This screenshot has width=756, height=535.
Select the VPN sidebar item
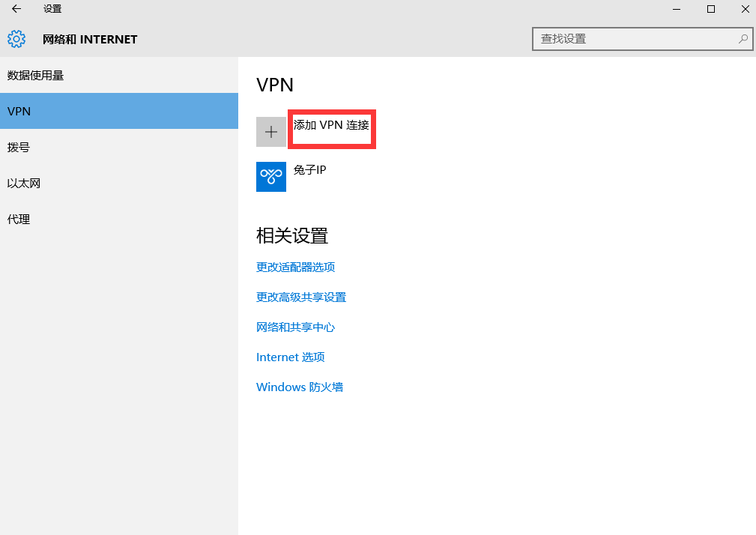pos(19,112)
